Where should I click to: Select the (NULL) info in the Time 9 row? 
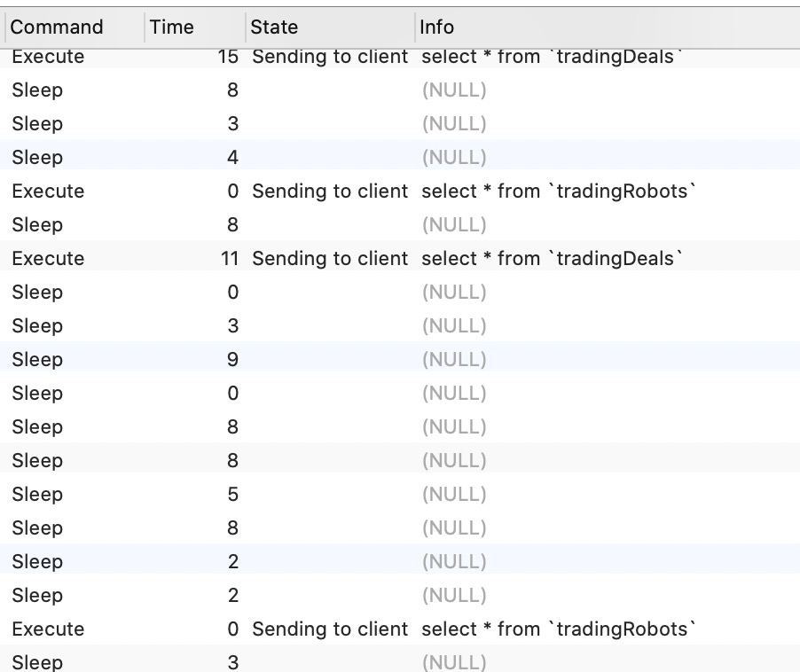click(454, 359)
